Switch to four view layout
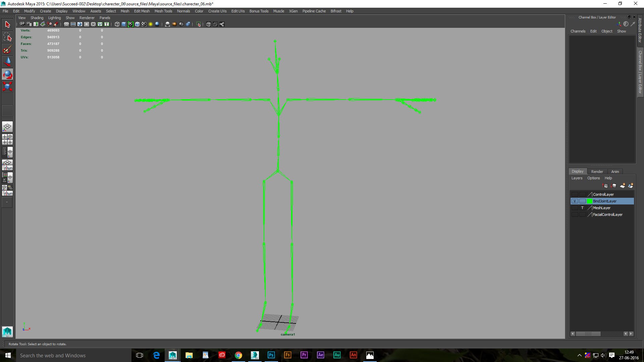644x362 pixels. click(7, 139)
